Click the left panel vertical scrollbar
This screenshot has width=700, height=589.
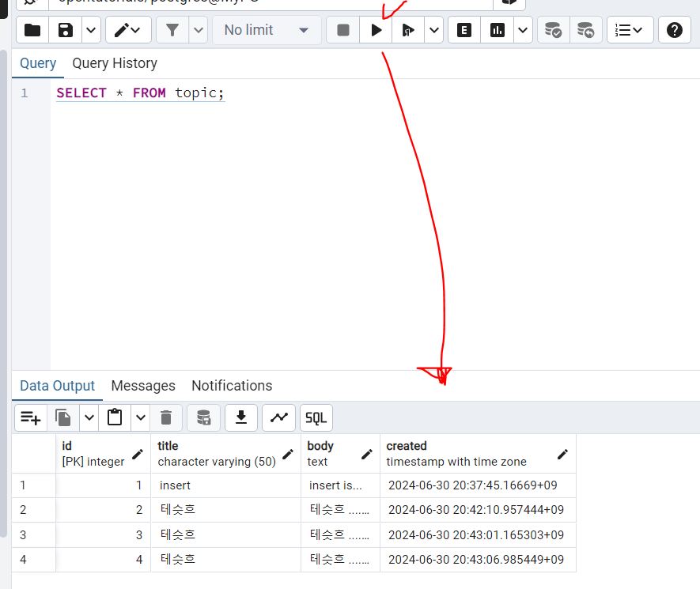3,293
